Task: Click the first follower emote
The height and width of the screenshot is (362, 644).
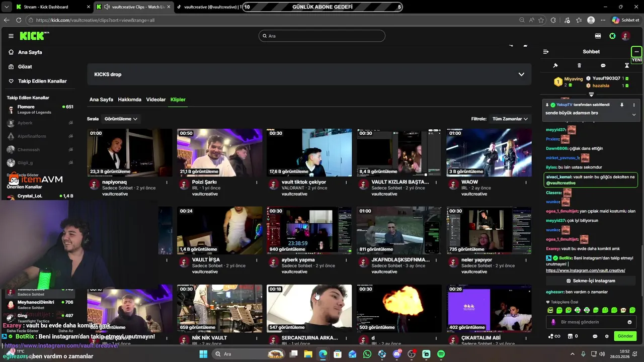Action: [550, 310]
